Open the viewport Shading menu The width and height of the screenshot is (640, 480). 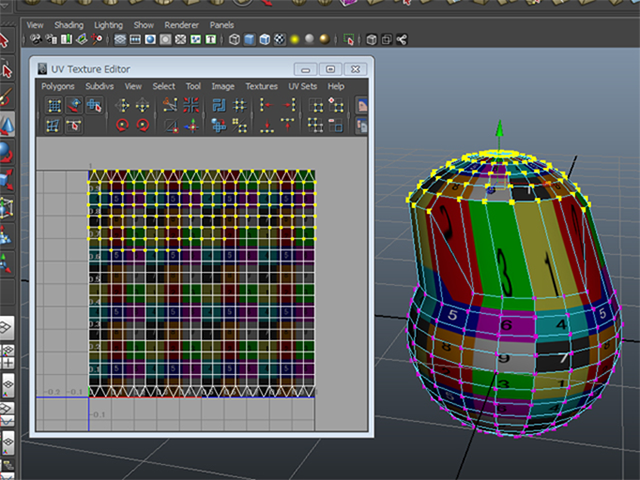tap(69, 25)
